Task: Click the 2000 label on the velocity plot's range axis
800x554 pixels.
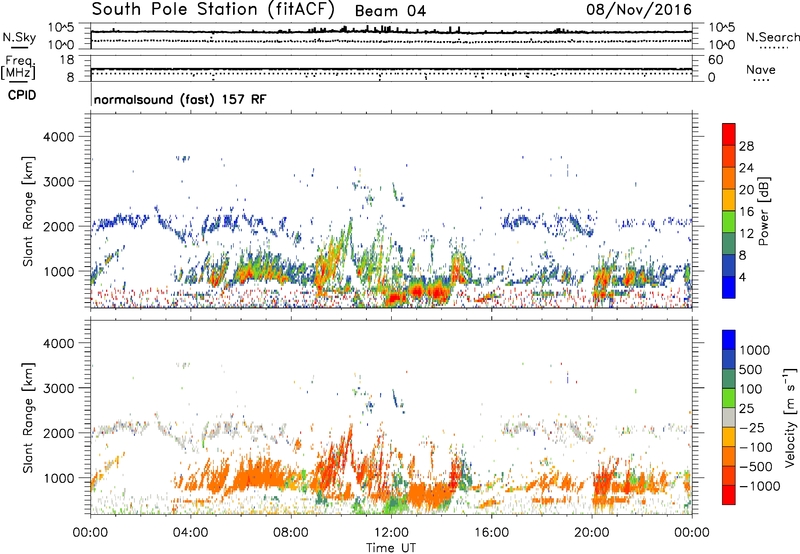Action: pos(59,433)
